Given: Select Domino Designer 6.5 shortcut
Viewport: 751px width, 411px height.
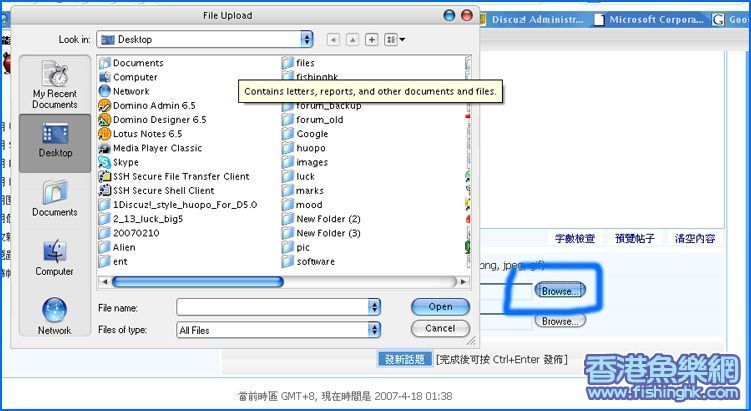Looking at the screenshot, I should click(152, 120).
